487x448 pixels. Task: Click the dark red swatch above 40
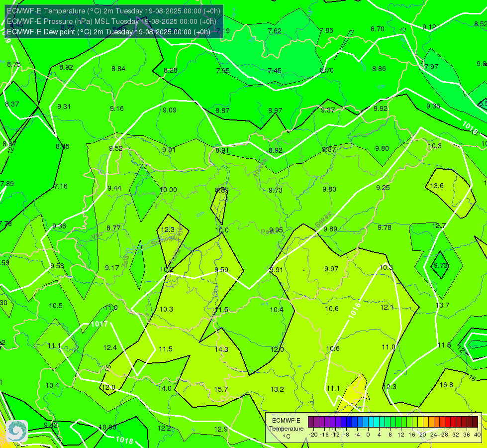coord(475,422)
